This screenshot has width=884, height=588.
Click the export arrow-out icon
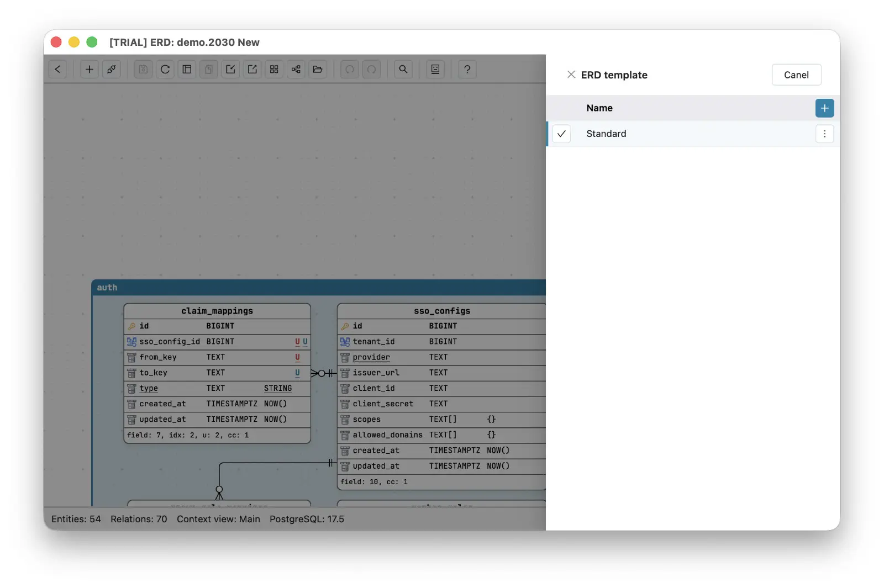(252, 70)
